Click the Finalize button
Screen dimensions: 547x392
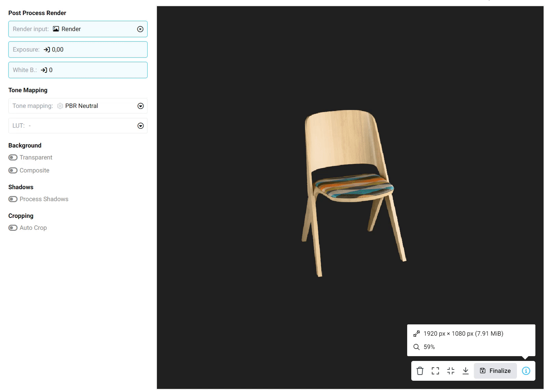pos(495,371)
